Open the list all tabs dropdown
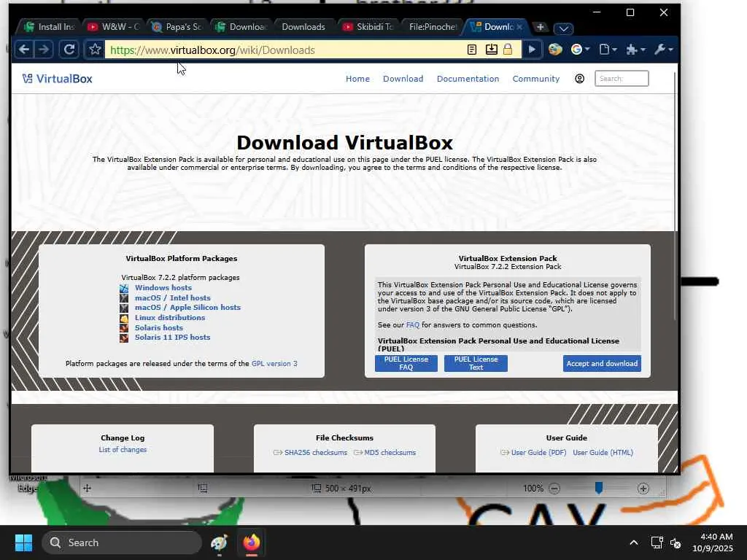747x560 pixels. [563, 28]
